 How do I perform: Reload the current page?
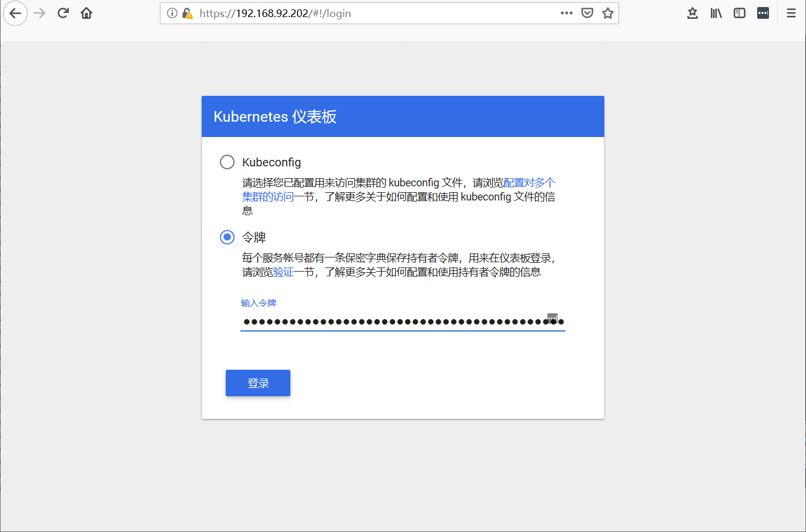(x=62, y=12)
